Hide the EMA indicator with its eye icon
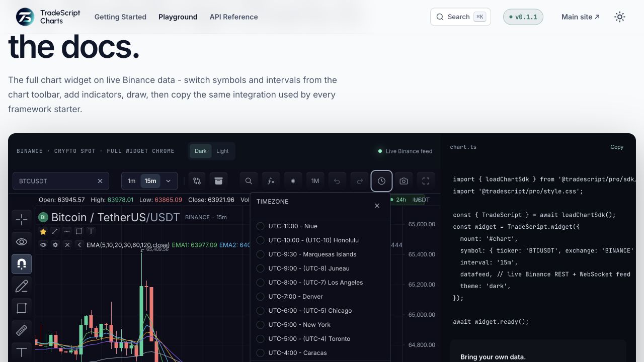The height and width of the screenshot is (362, 644). [43, 245]
